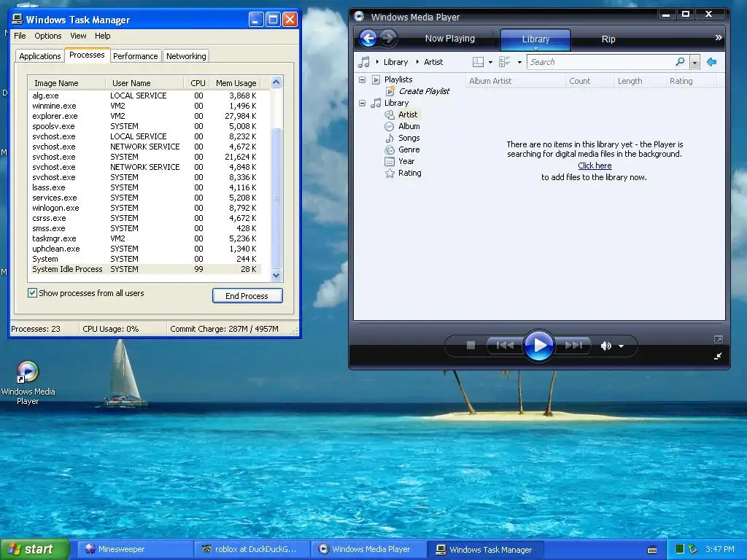
Task: Click the green CPU usage tray icon
Action: (x=679, y=549)
